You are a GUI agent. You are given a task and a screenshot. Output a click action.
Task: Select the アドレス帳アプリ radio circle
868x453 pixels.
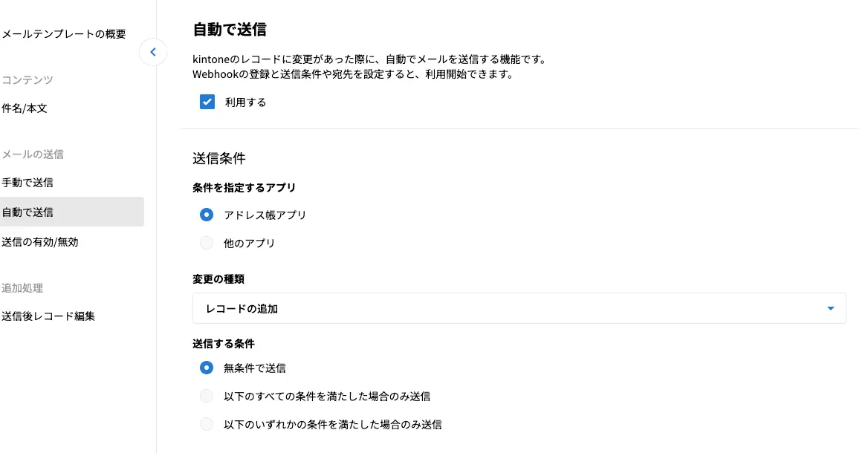tap(207, 215)
